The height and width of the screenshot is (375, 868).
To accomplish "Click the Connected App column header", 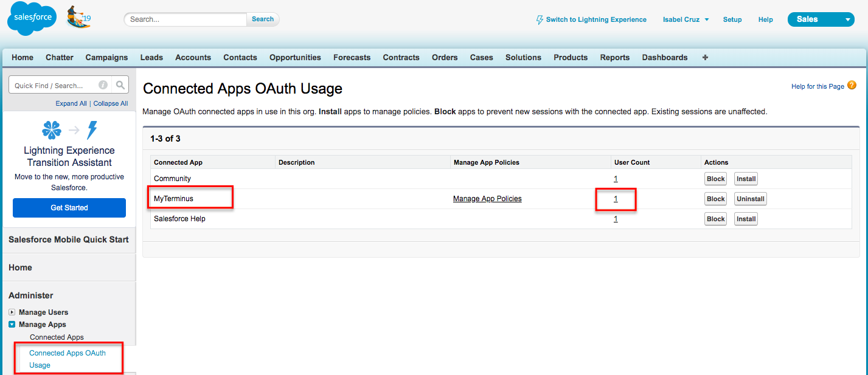I will tap(178, 162).
